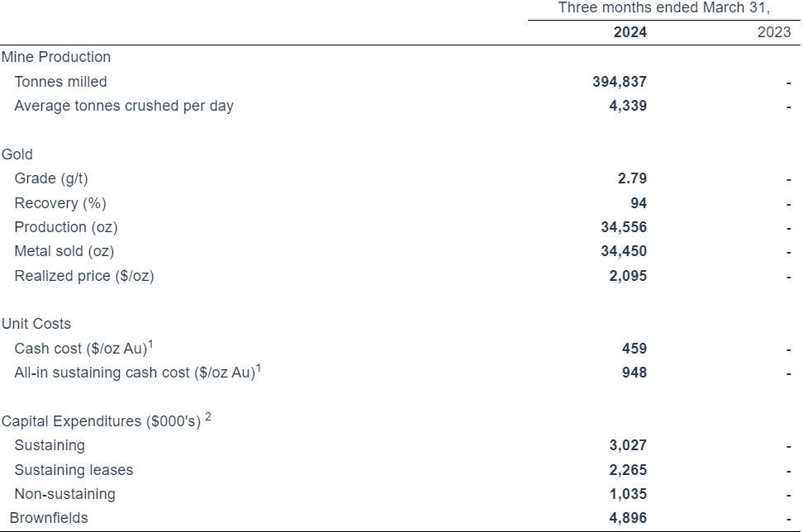803x532 pixels.
Task: Select the Grade (g/t) value 2.79
Action: point(631,178)
